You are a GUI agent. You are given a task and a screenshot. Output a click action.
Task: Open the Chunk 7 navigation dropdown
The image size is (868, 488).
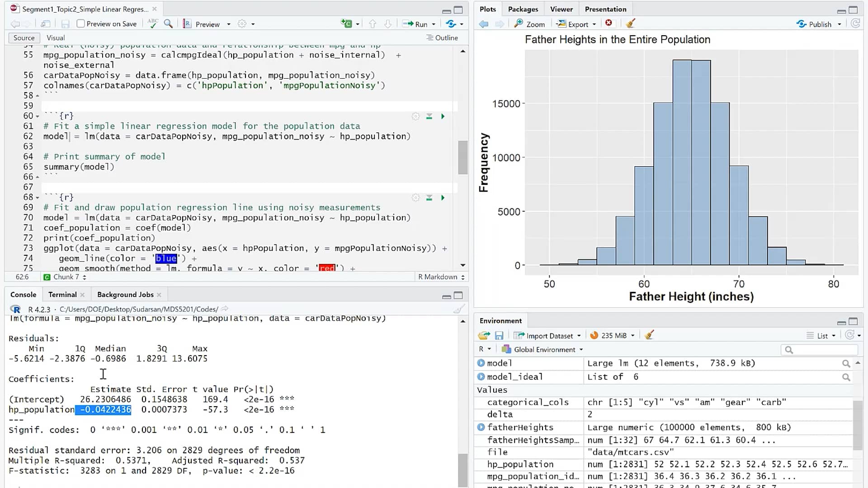(65, 277)
